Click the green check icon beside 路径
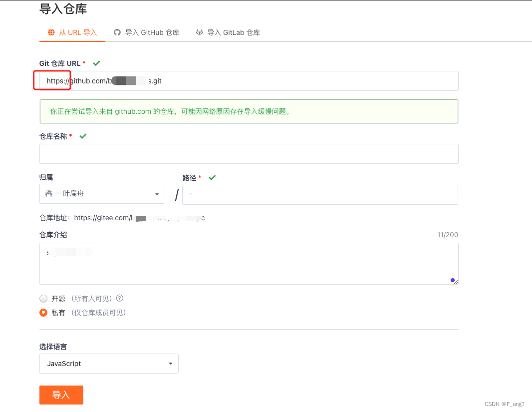The width and height of the screenshot is (532, 412). [x=213, y=177]
